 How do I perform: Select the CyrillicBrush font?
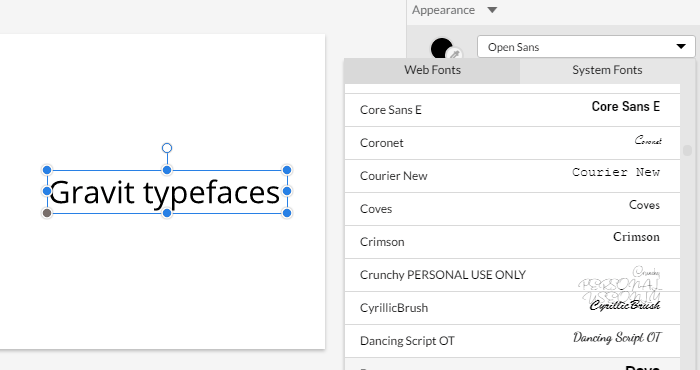pyautogui.click(x=512, y=308)
